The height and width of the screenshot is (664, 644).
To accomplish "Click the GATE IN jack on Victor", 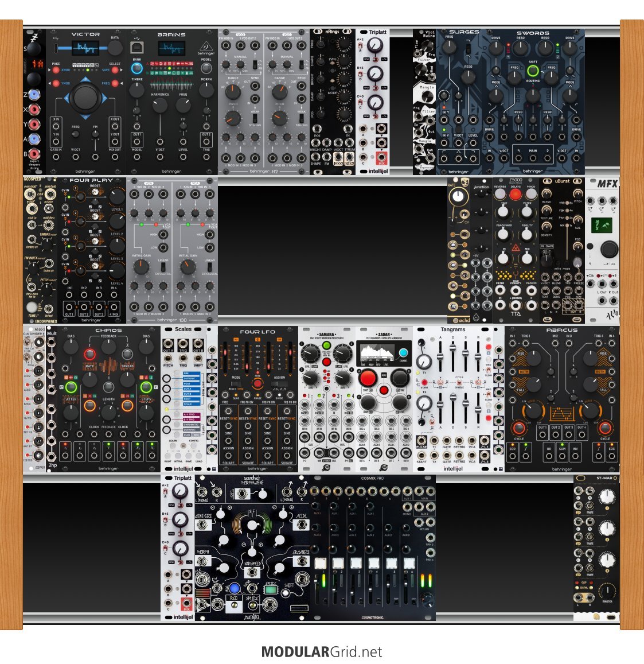I will (x=56, y=157).
